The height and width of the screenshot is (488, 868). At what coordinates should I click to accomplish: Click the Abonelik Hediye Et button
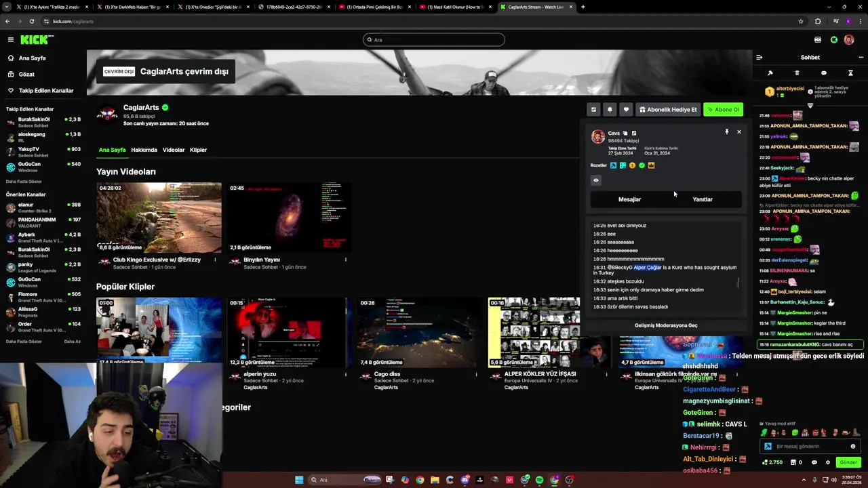click(x=667, y=110)
